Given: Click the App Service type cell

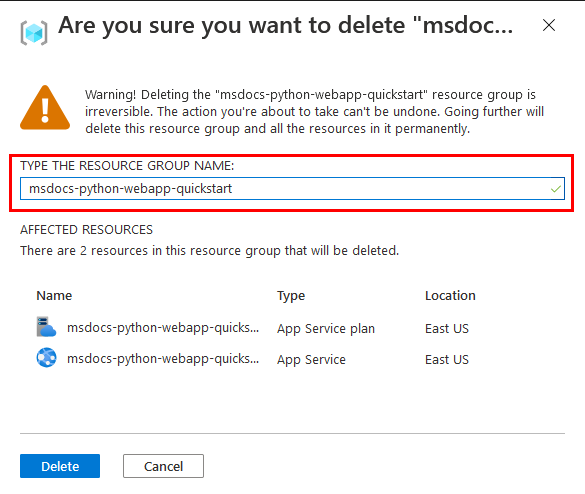Looking at the screenshot, I should coord(311,360).
